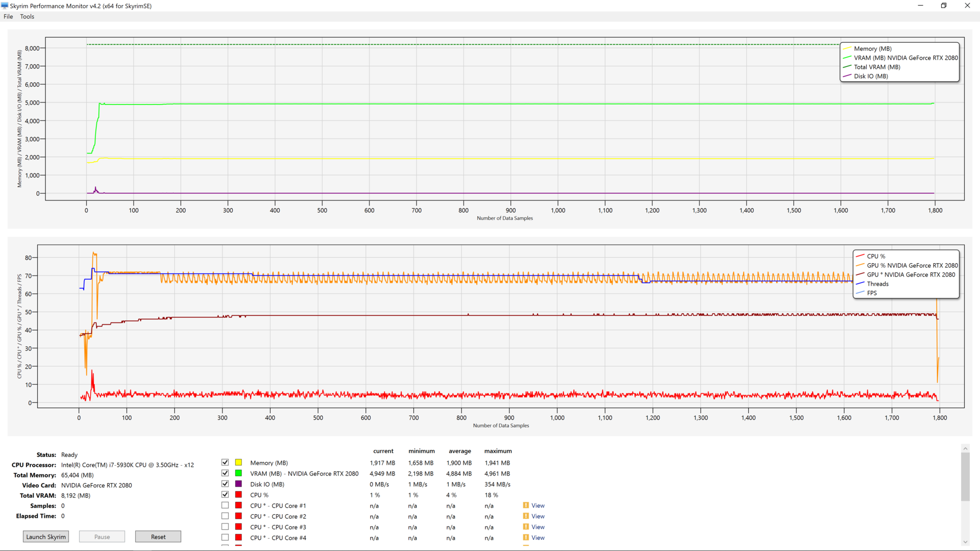Pick the red CPU Core #3 color swatch
Screen dimensions: 980x551
click(238, 527)
